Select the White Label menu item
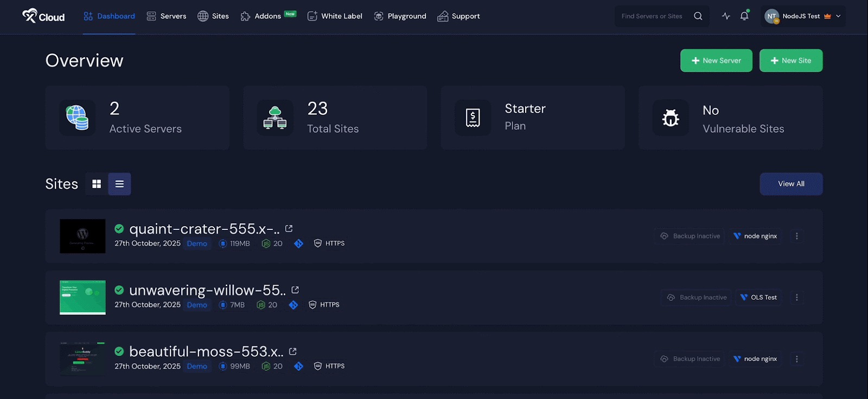The width and height of the screenshot is (868, 399). (335, 16)
